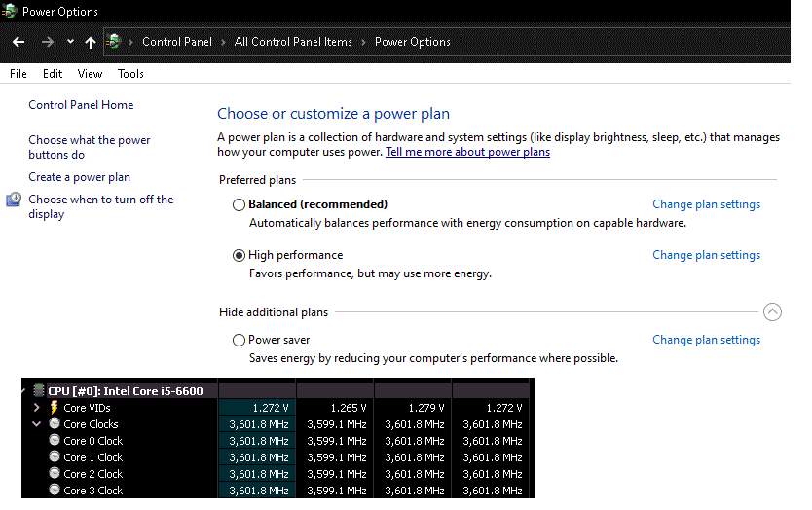Collapse the Core Clocks tree node
The width and height of the screenshot is (812, 510).
tap(37, 424)
